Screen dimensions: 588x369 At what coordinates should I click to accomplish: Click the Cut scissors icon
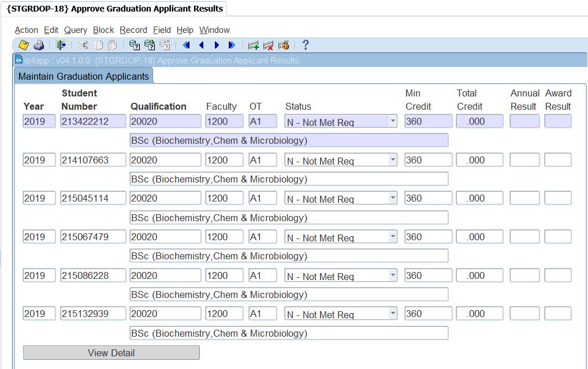tap(83, 45)
